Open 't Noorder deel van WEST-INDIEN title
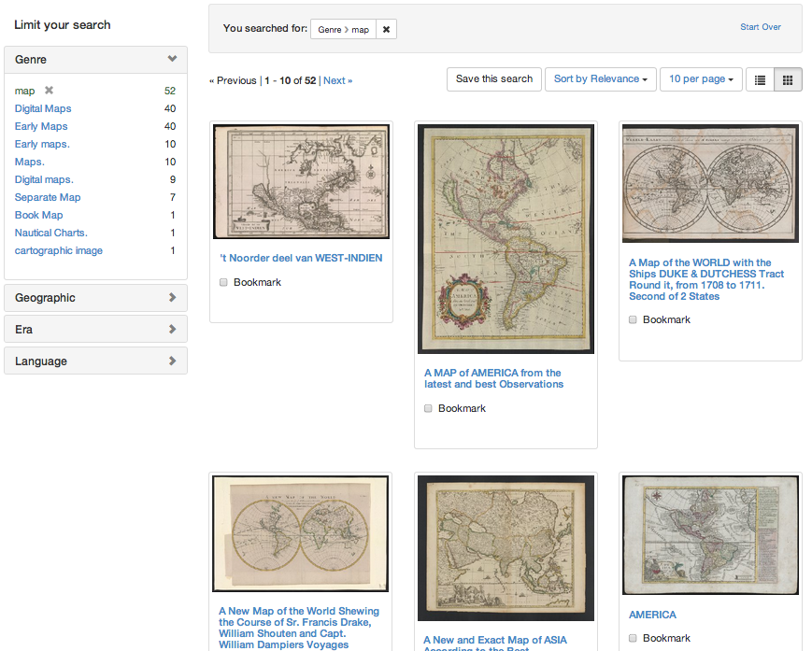 (301, 258)
